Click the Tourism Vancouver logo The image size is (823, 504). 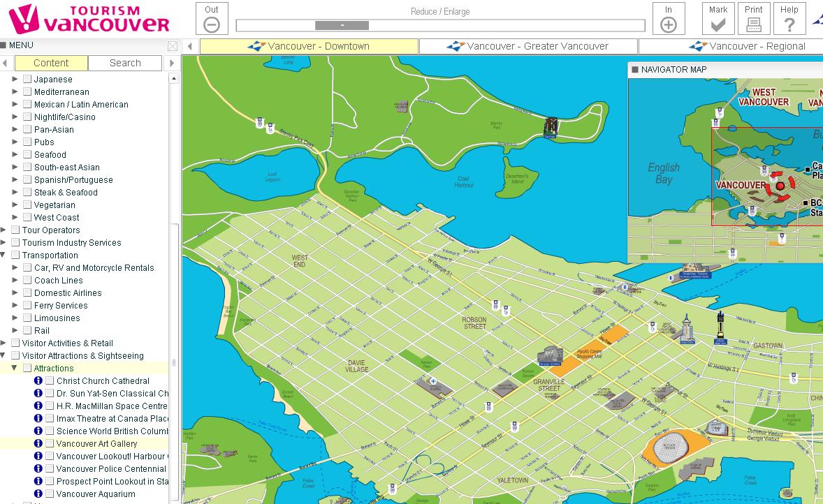click(x=89, y=19)
